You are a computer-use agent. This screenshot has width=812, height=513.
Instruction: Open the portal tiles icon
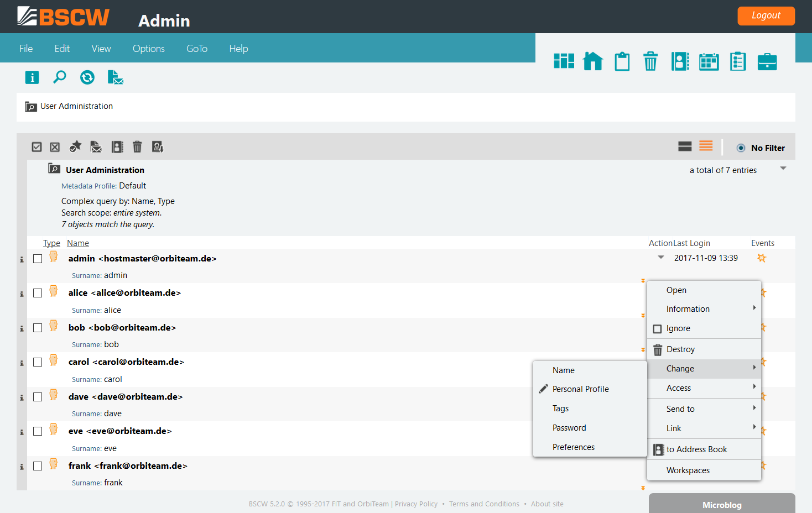click(x=564, y=61)
